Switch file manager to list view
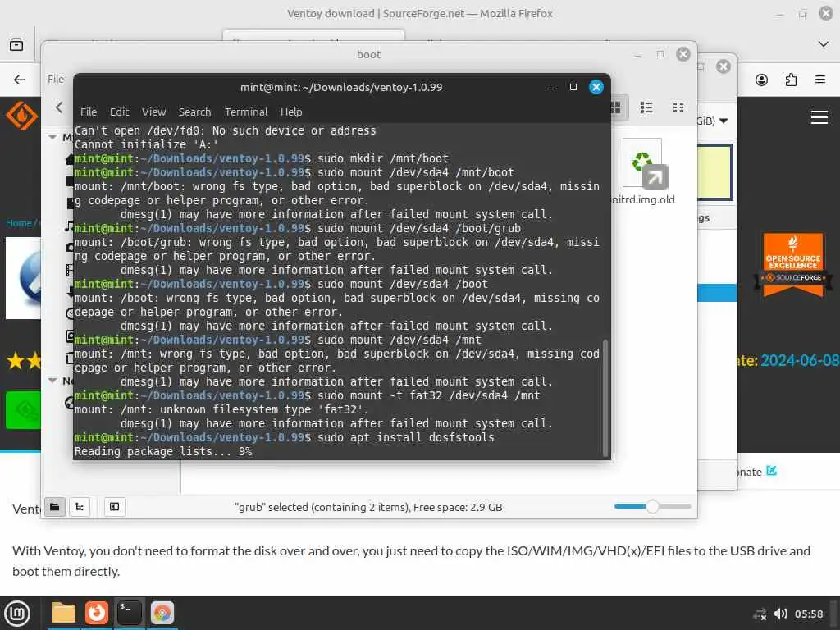The height and width of the screenshot is (630, 840). pos(646,107)
